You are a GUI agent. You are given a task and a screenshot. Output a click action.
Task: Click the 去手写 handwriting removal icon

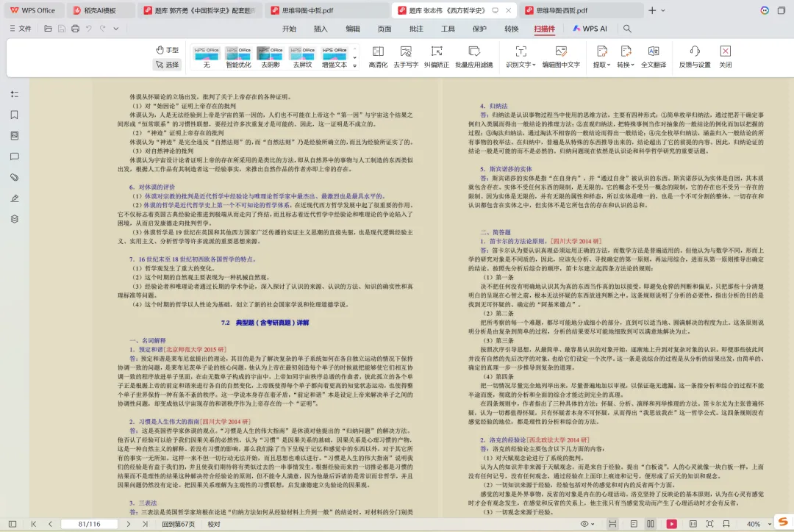tap(407, 57)
